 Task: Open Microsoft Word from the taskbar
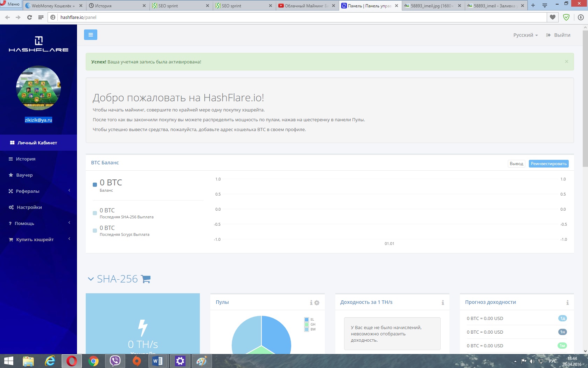158,361
